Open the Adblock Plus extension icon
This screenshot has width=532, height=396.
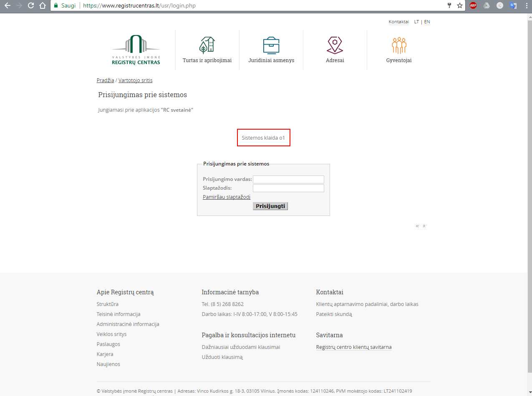473,6
